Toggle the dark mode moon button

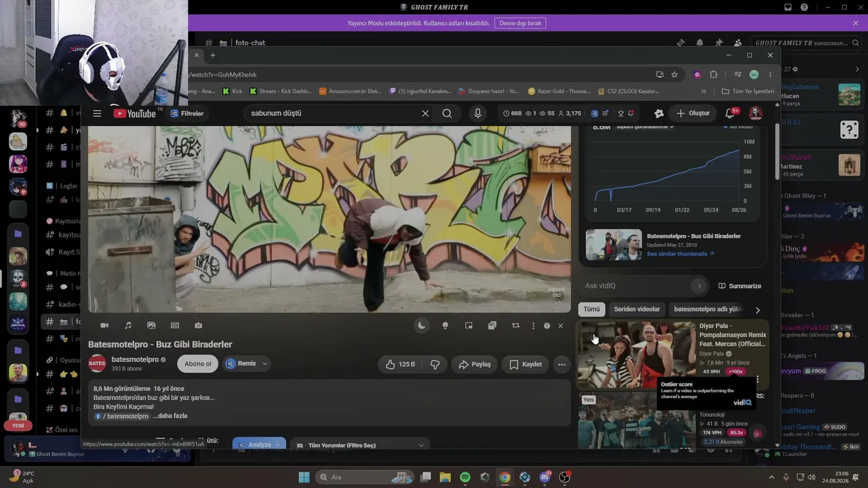422,325
